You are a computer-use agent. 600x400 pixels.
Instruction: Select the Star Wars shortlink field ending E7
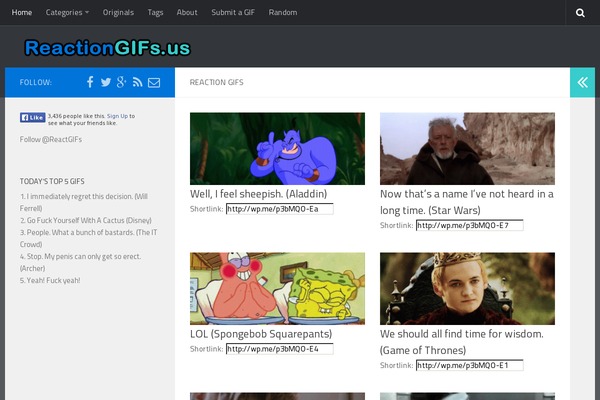tap(470, 225)
